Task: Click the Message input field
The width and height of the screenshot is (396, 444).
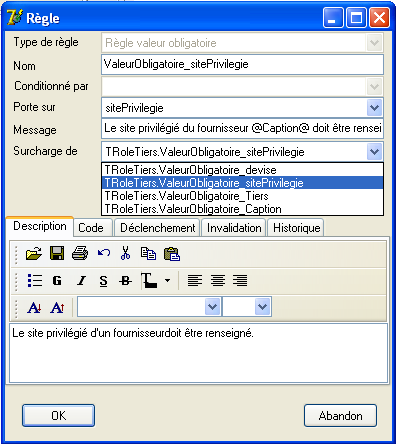Action: pyautogui.click(x=242, y=128)
